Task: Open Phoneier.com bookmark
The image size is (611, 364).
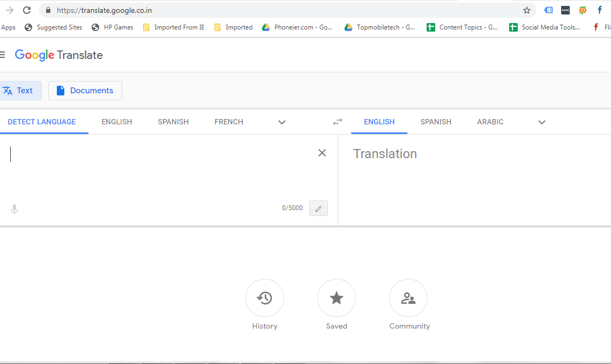Action: point(297,27)
